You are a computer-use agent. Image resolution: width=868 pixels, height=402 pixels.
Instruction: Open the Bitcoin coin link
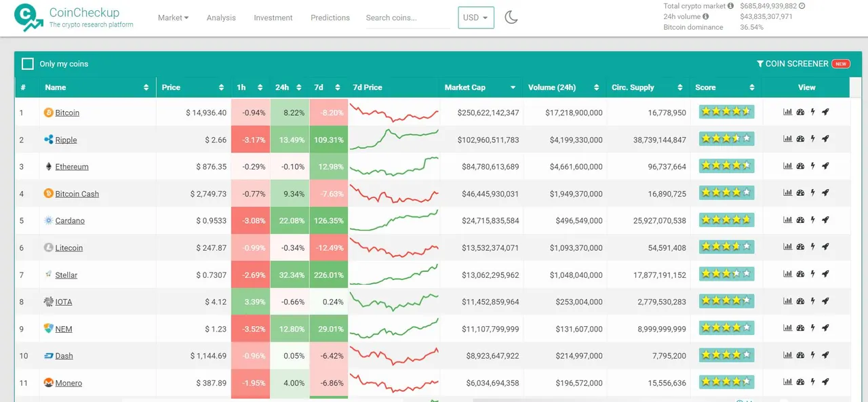pyautogui.click(x=67, y=113)
